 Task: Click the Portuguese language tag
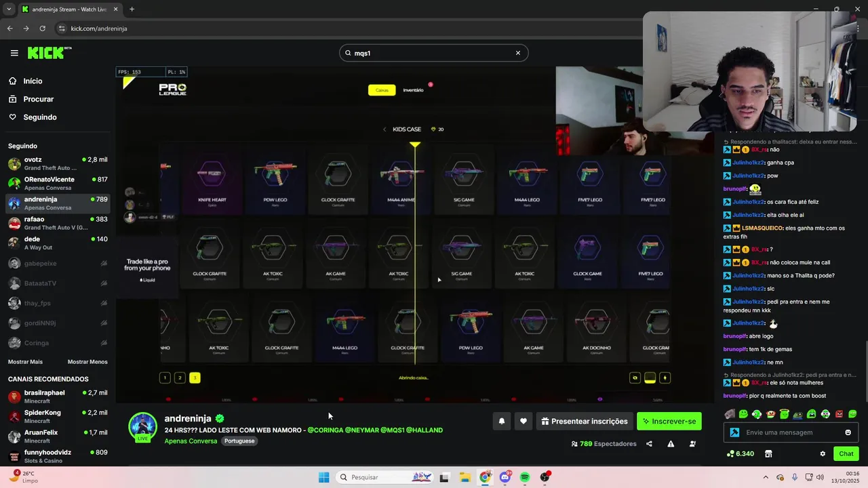pyautogui.click(x=239, y=441)
